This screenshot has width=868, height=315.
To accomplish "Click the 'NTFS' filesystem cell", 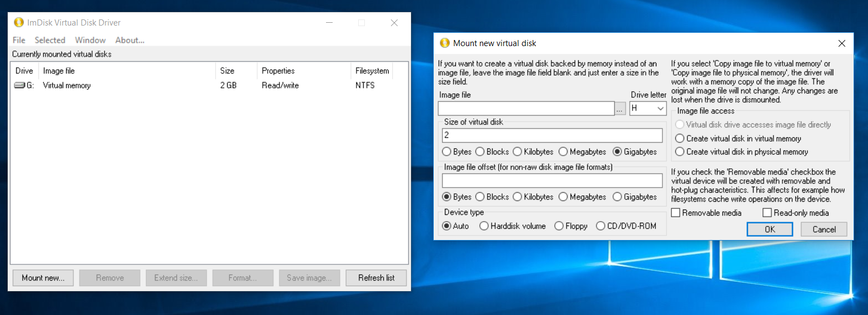I will pyautogui.click(x=365, y=86).
